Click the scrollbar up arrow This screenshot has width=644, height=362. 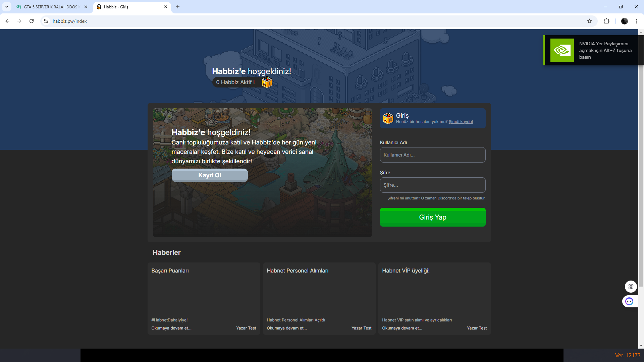[x=641, y=32]
